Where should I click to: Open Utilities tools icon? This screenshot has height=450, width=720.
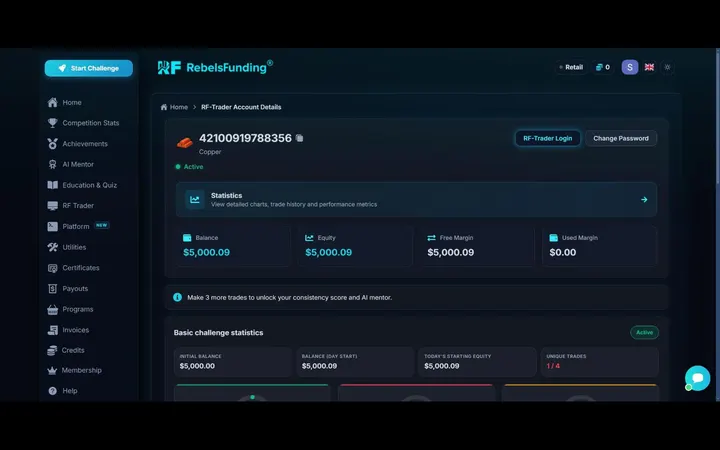click(53, 247)
